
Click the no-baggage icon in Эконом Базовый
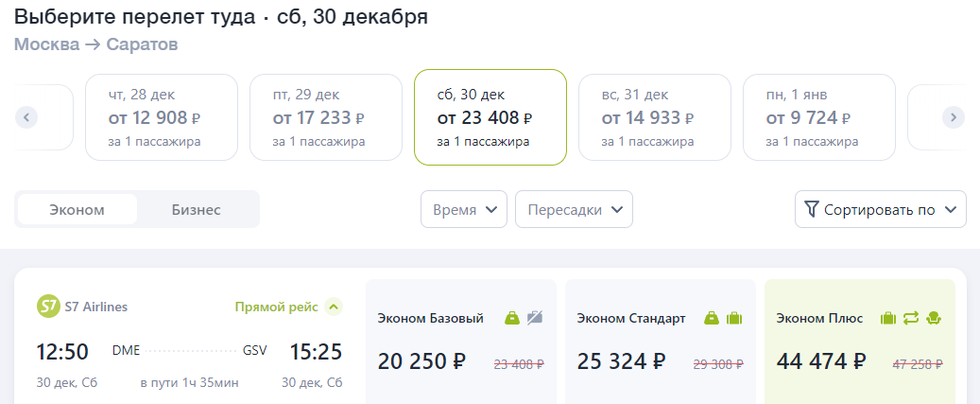click(535, 318)
